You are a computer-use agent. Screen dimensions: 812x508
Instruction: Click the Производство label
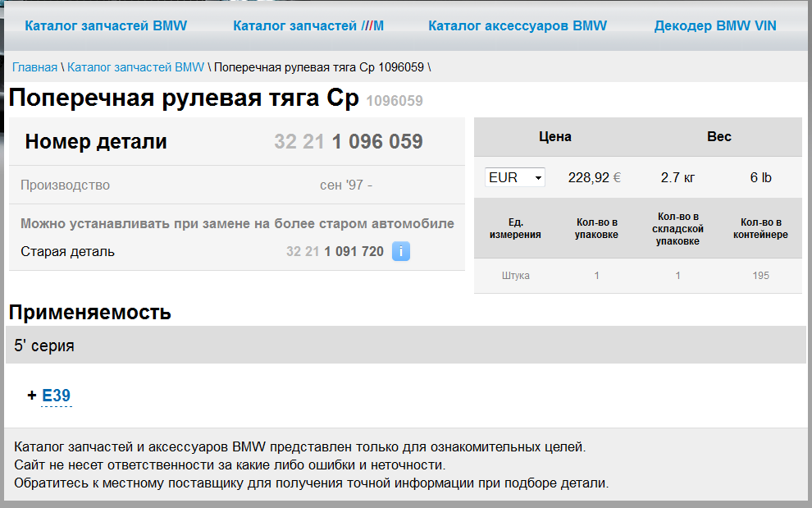pyautogui.click(x=66, y=185)
